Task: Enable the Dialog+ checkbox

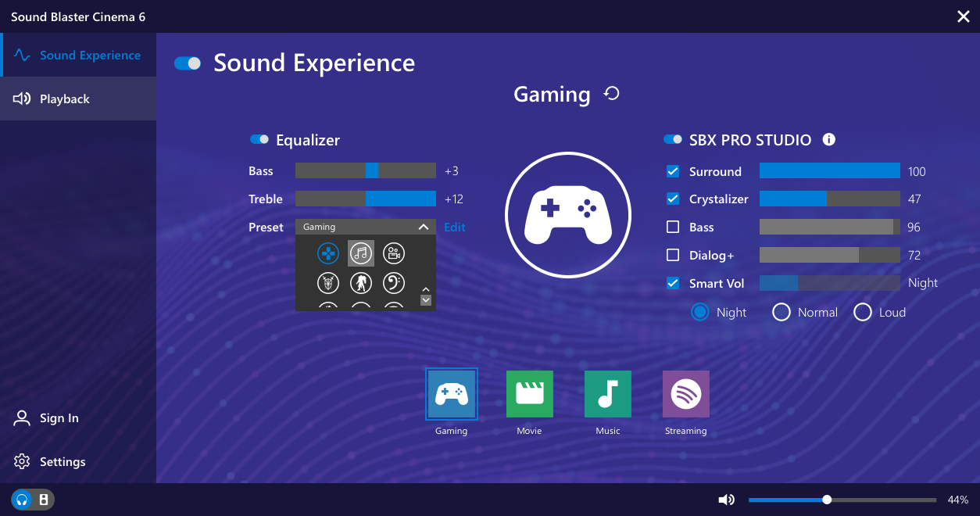Action: (x=672, y=255)
